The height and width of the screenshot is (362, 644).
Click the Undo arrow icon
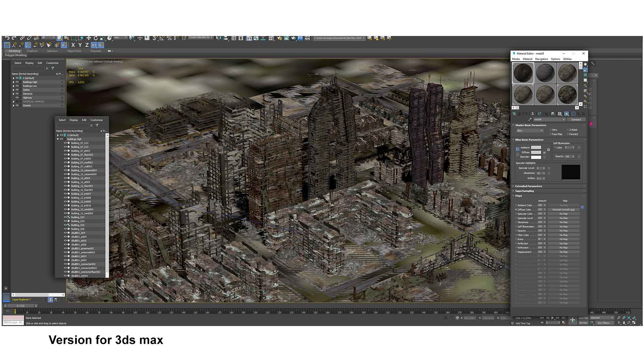(7, 38)
